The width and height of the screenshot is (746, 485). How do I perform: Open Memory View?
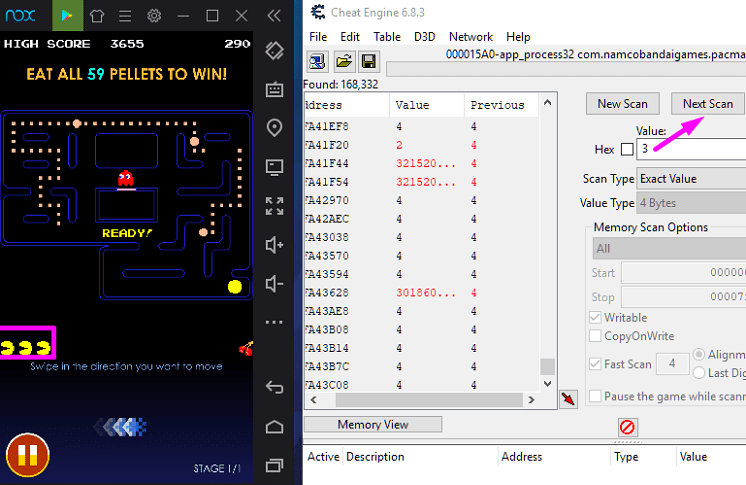tap(373, 425)
